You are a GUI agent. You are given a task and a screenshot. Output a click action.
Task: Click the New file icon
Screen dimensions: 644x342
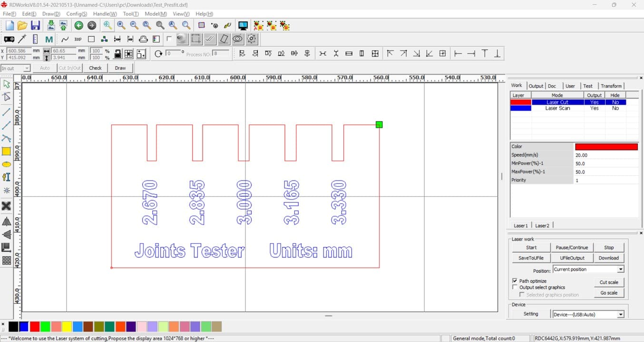[x=9, y=26]
